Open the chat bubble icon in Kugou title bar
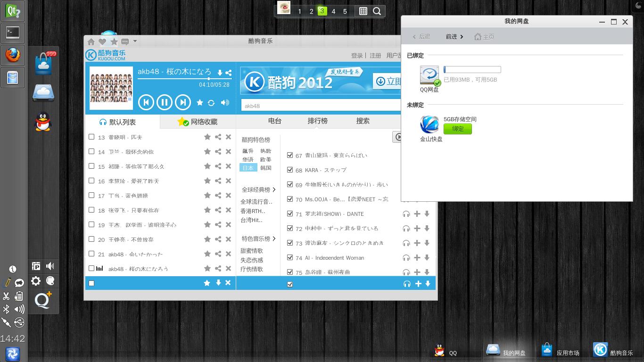Screen dimensions: 644x362 pos(125,41)
